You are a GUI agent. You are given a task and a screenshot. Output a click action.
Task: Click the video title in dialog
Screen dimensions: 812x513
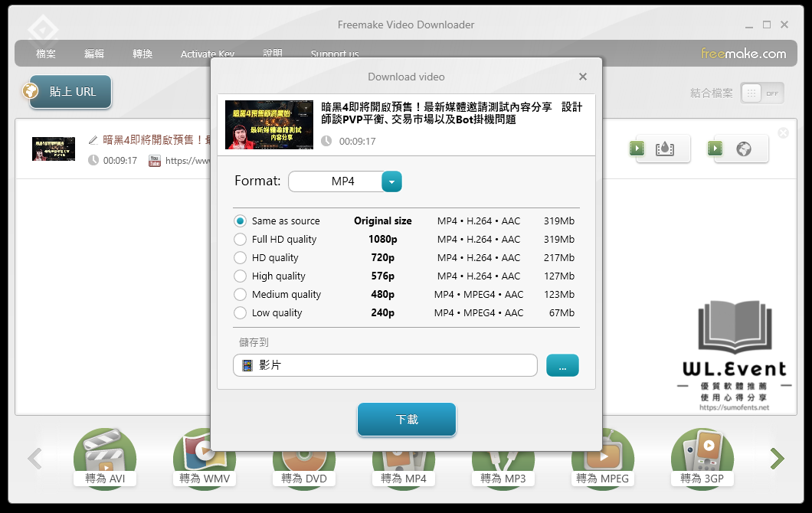click(x=451, y=113)
